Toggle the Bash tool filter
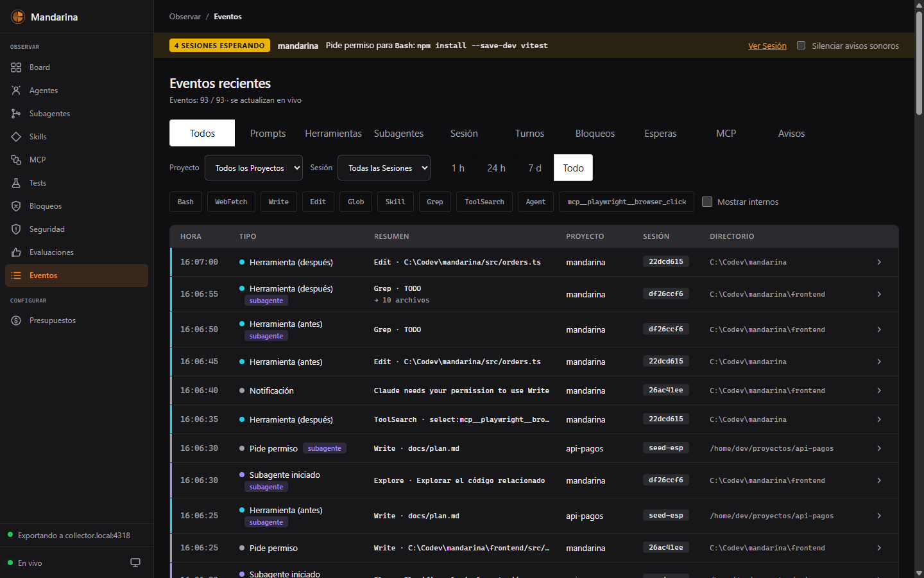Image resolution: width=924 pixels, height=578 pixels. click(185, 202)
